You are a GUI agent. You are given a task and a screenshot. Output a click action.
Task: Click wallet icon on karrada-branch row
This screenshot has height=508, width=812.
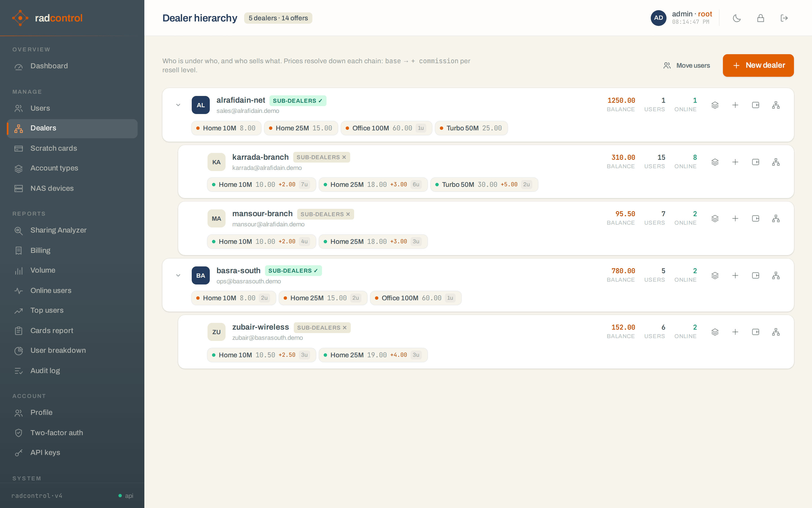[x=755, y=162]
